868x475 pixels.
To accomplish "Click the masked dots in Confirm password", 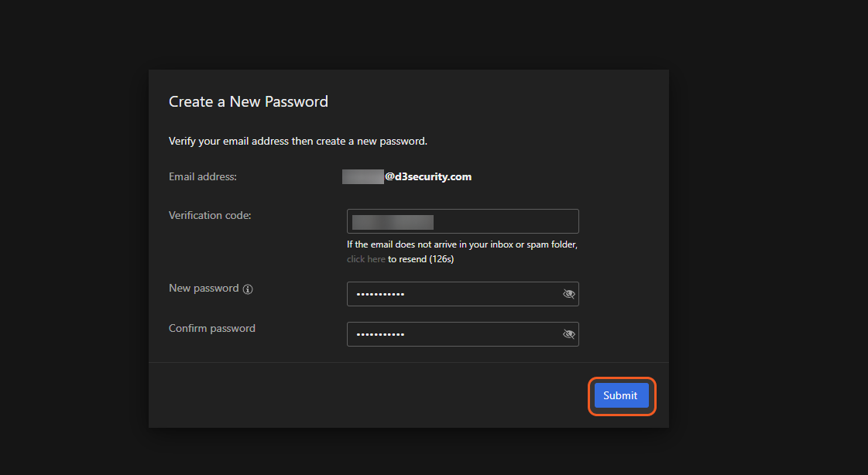I will point(380,335).
